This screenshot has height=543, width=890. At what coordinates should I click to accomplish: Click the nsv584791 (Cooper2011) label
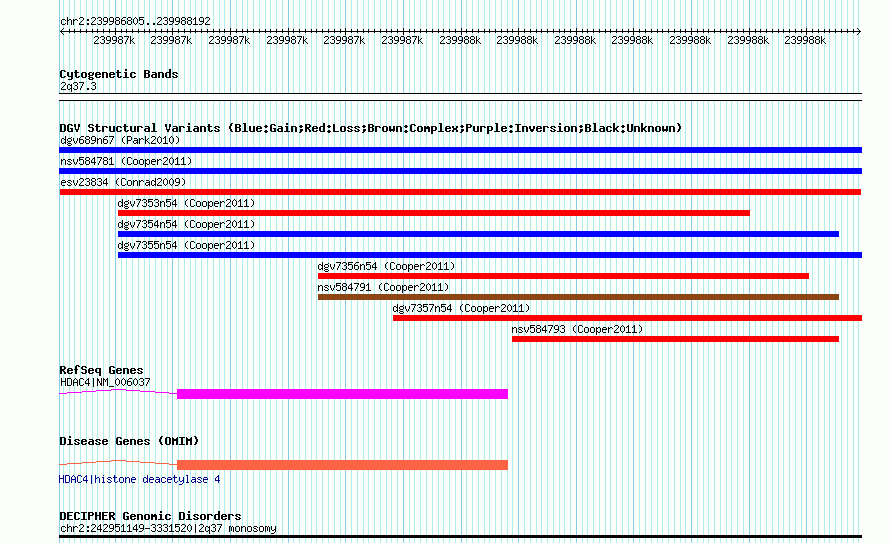pos(383,287)
